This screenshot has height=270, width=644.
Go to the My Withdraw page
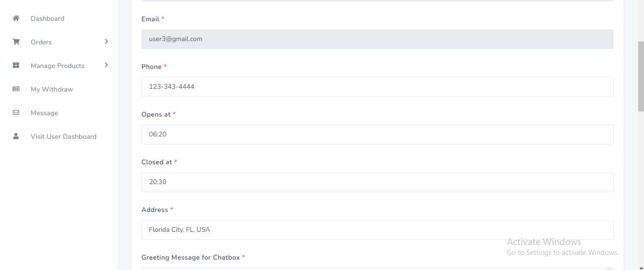pyautogui.click(x=52, y=89)
